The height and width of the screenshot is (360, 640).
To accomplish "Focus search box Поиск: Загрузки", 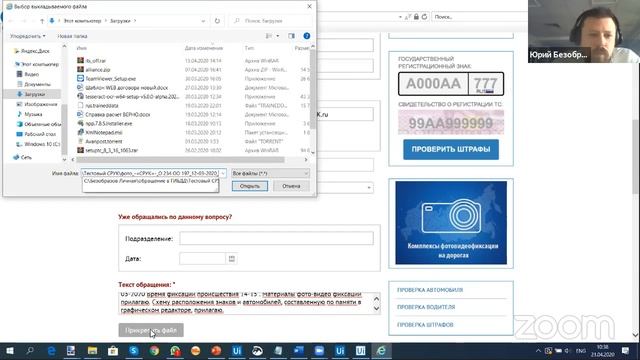I will [x=271, y=21].
